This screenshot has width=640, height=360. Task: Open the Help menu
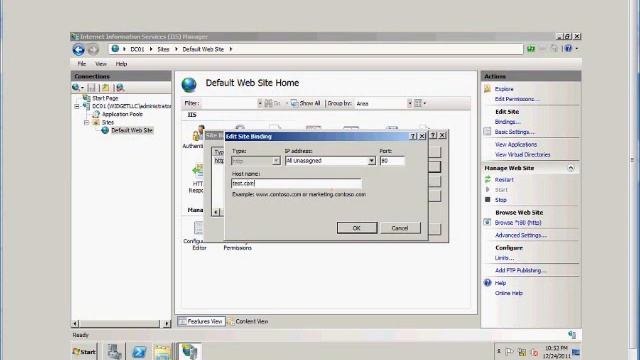point(121,64)
